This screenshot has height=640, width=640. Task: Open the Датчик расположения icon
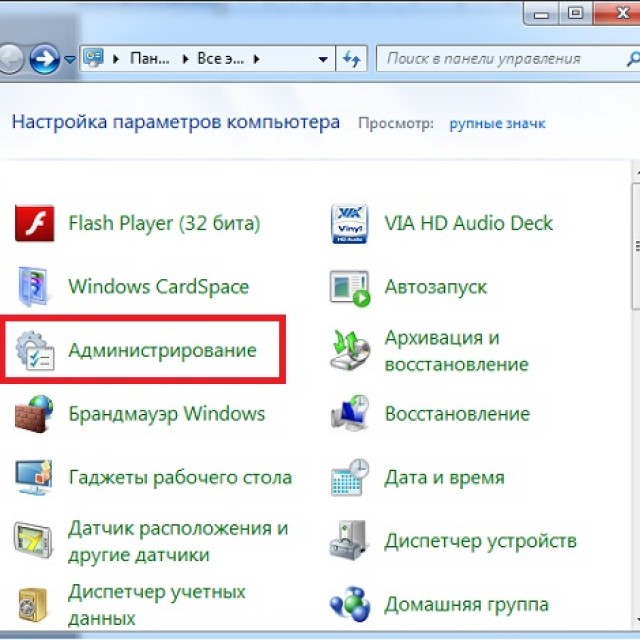(x=33, y=540)
